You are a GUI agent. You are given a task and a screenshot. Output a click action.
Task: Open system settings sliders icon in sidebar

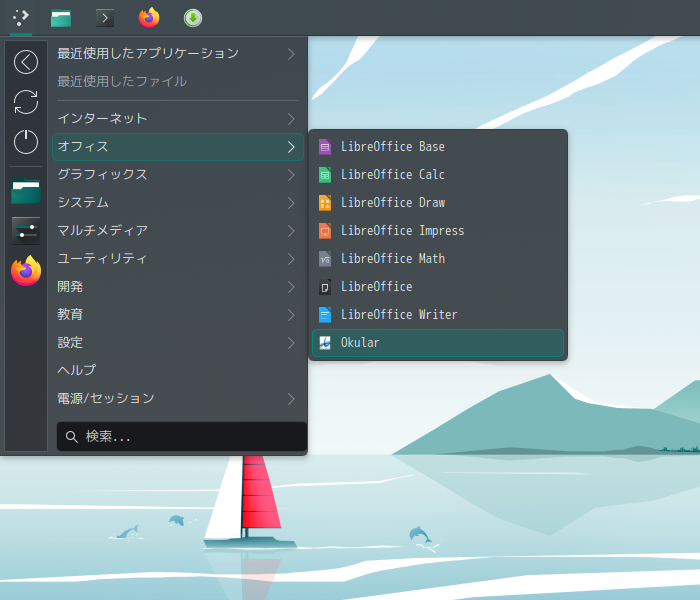26,231
